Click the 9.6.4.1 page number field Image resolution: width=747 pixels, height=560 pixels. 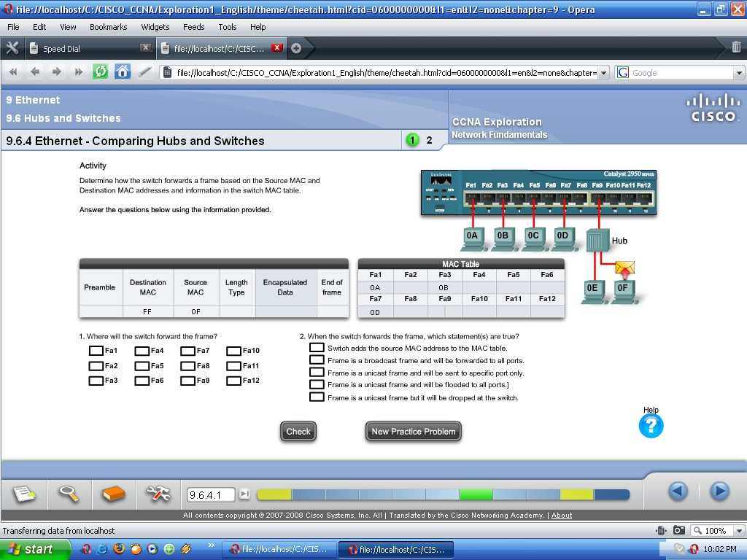coord(211,495)
